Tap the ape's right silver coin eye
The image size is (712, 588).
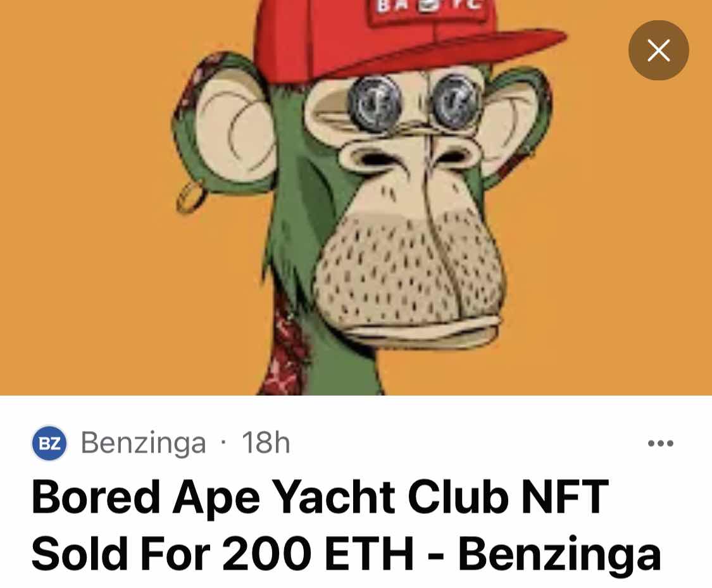tap(454, 102)
